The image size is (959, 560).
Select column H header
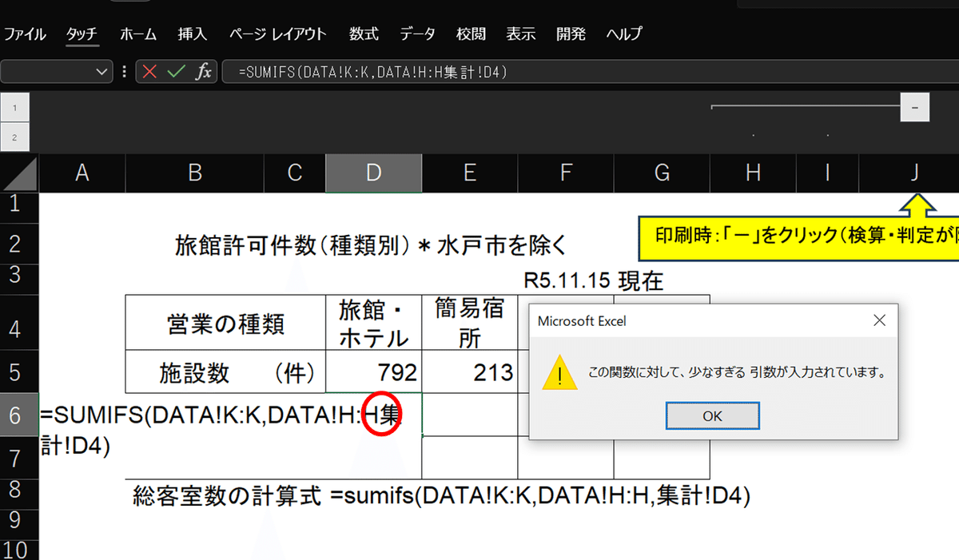tap(753, 173)
